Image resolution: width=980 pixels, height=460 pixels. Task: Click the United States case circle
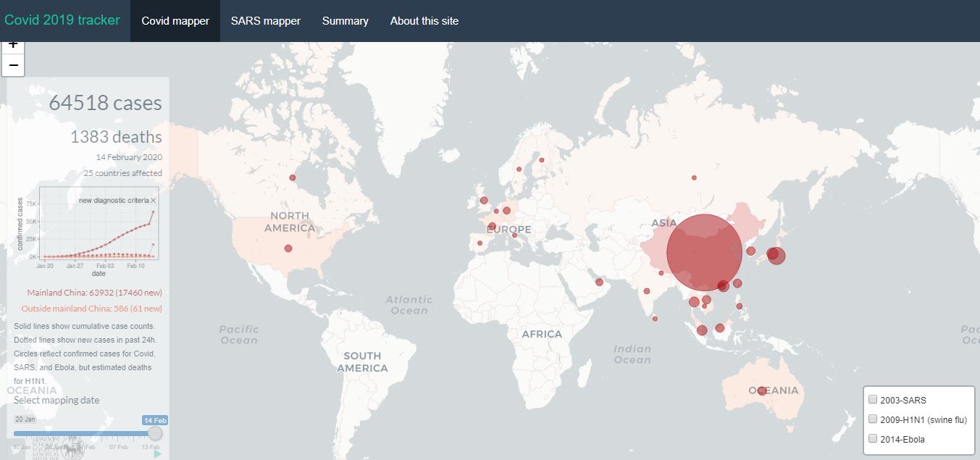[288, 248]
